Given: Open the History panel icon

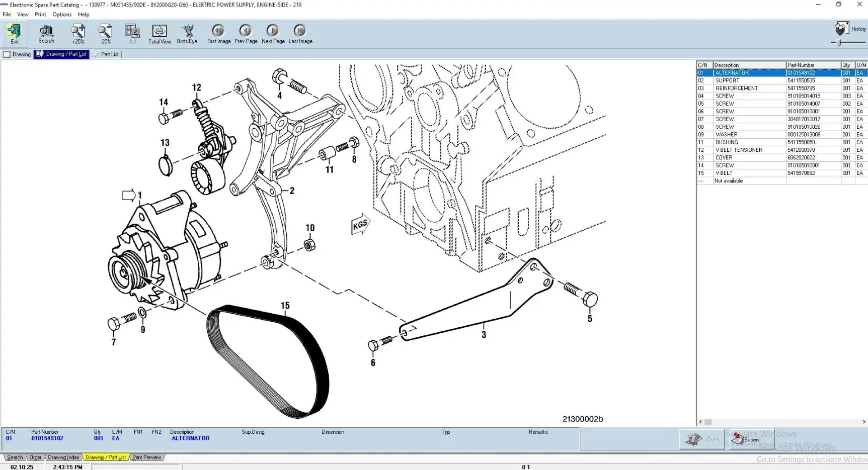Looking at the screenshot, I should point(842,29).
